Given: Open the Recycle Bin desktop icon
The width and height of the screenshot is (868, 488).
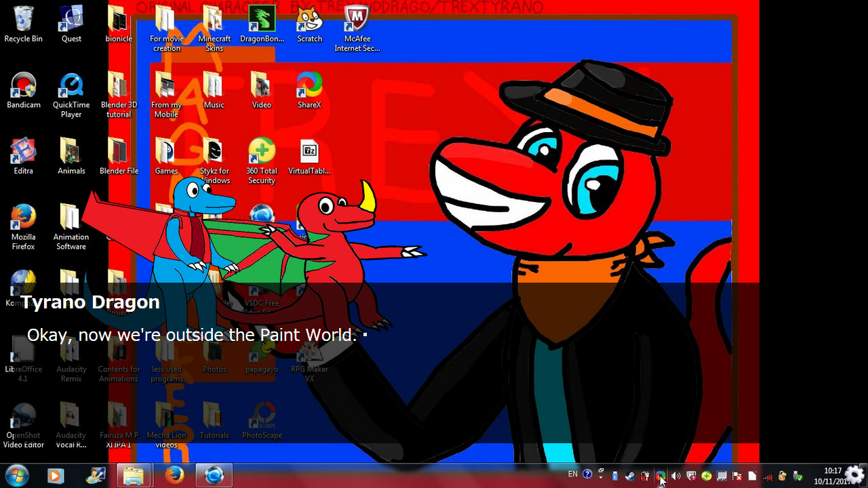Looking at the screenshot, I should click(x=23, y=24).
